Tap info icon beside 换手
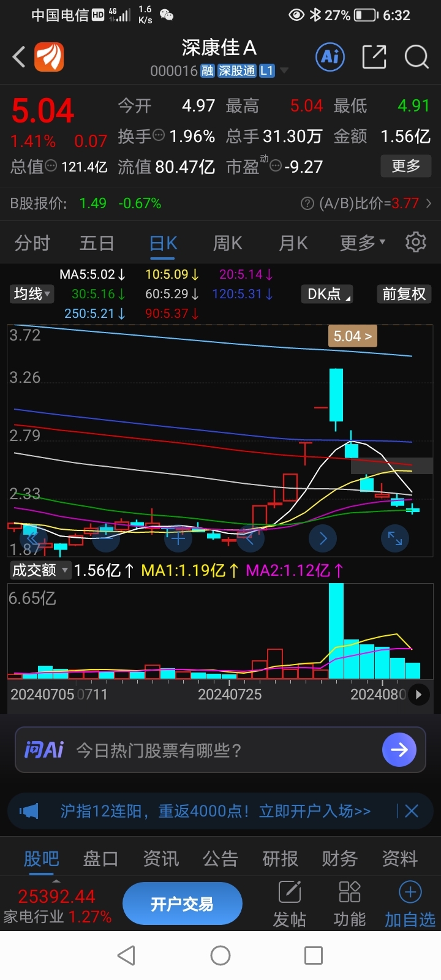Viewport: 441px width, 980px height. [159, 135]
